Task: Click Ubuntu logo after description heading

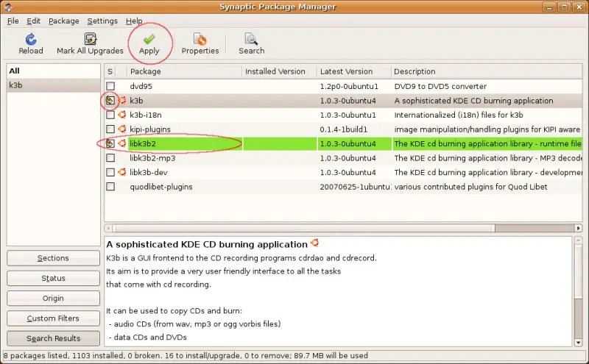Action: point(315,243)
